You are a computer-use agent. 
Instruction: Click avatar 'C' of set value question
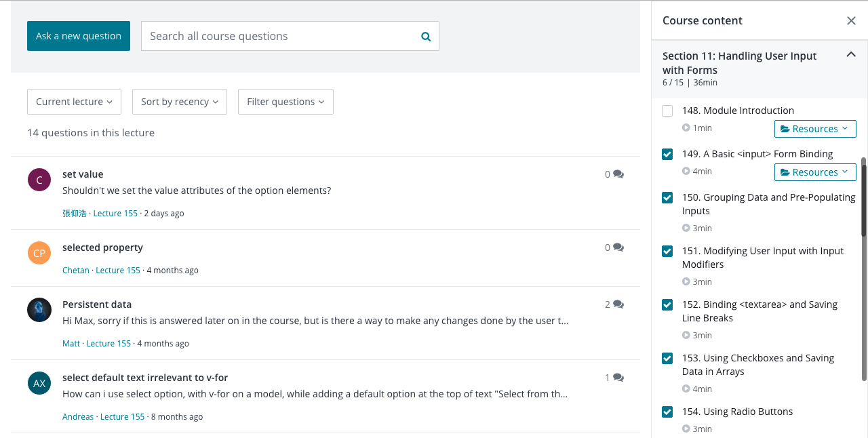[39, 180]
